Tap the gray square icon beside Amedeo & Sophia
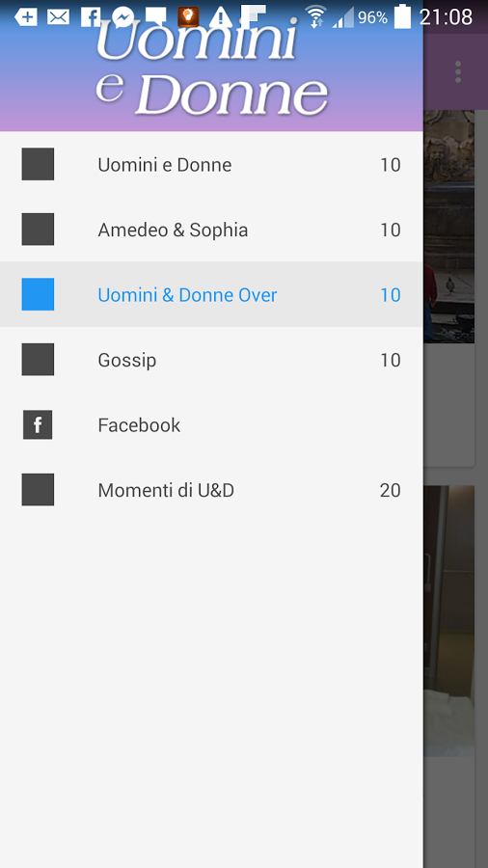The width and height of the screenshot is (488, 868). click(38, 230)
